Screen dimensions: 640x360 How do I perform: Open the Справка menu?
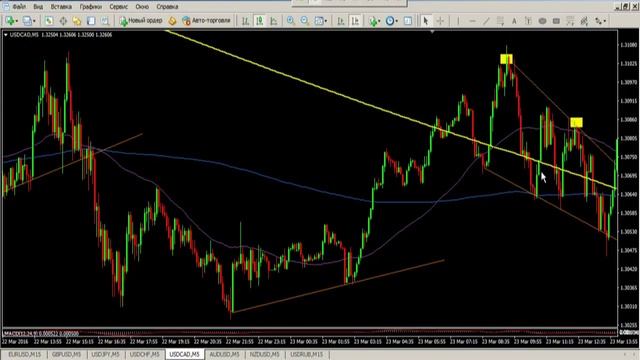point(167,7)
